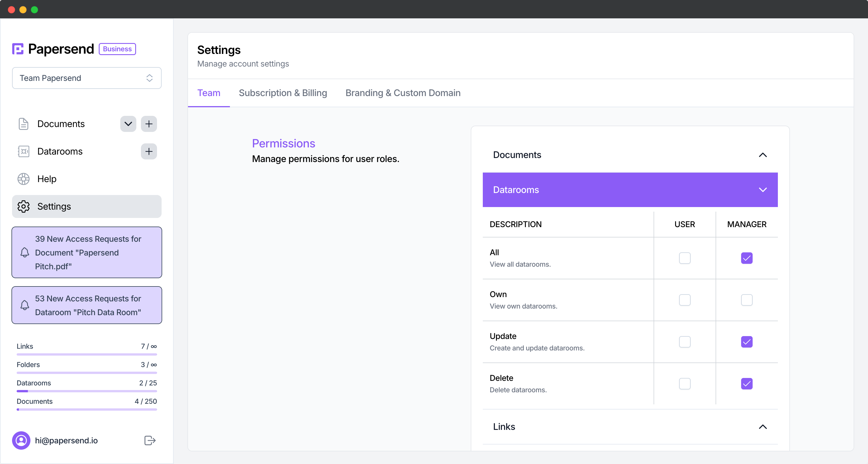
Task: Click the Settings gear icon
Action: (x=23, y=206)
